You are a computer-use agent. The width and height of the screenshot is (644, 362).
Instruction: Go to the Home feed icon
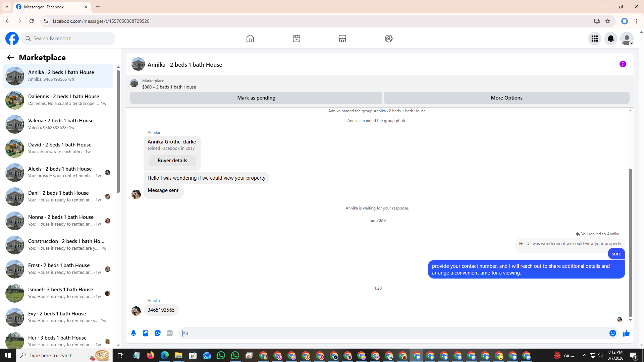250,39
